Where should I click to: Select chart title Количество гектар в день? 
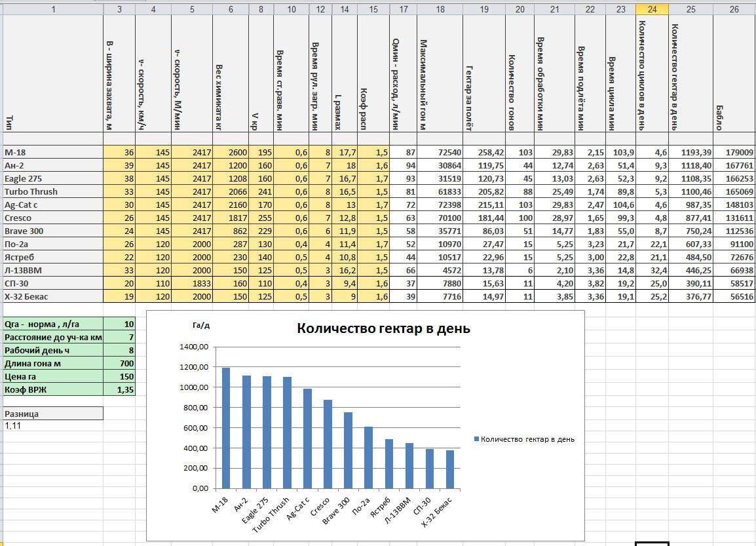[383, 328]
